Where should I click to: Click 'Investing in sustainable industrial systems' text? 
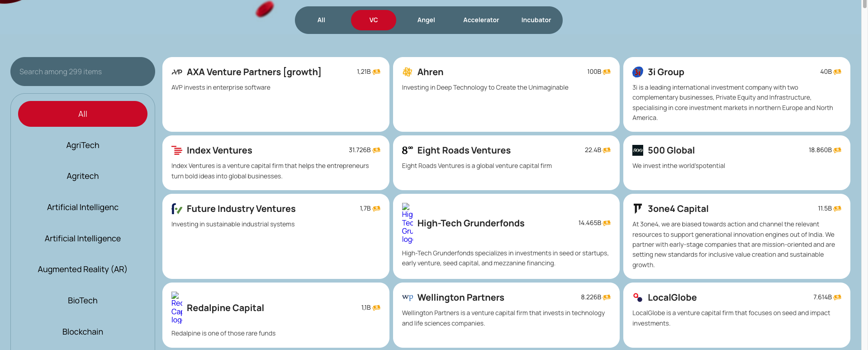233,224
